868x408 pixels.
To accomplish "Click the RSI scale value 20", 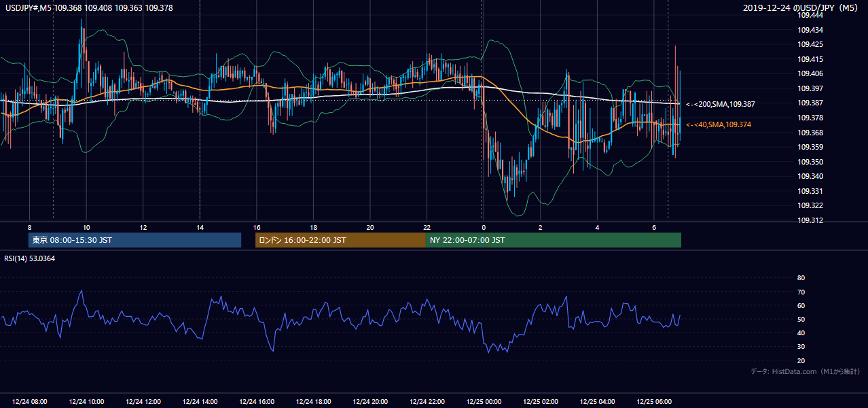I will (801, 360).
